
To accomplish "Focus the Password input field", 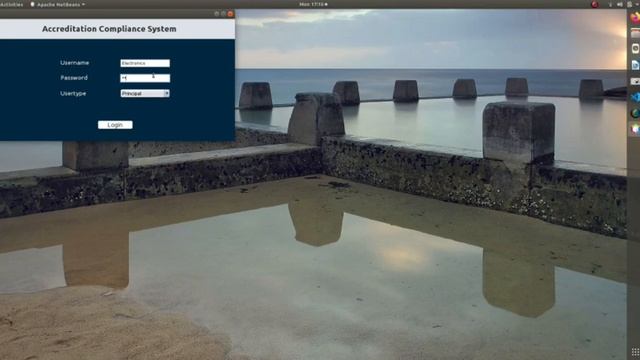I will (145, 78).
